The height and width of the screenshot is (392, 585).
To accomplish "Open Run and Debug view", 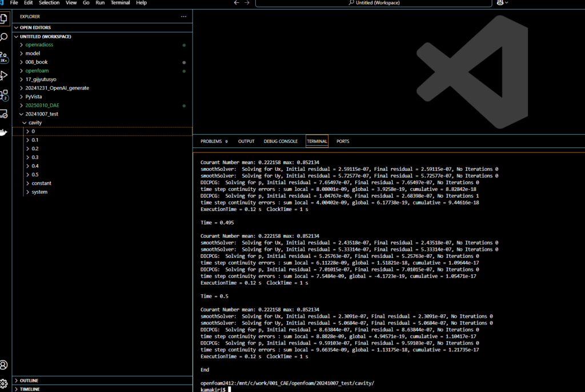I will point(5,75).
